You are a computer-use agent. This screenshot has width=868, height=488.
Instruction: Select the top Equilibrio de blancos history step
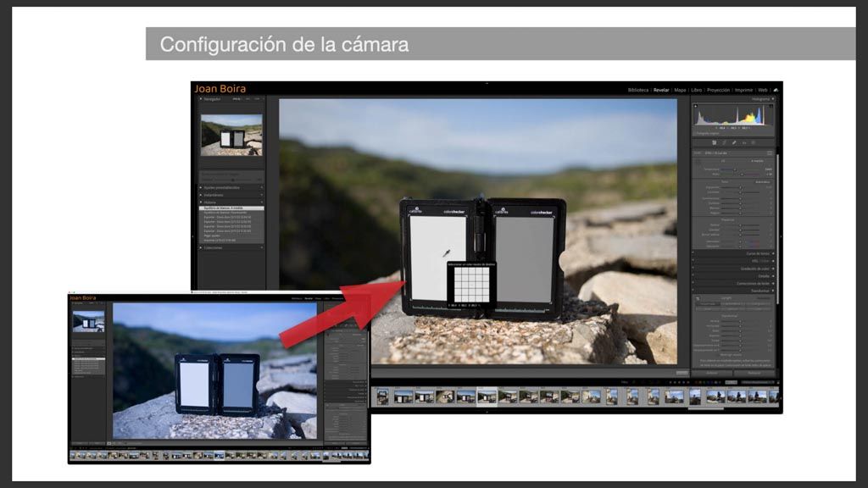click(x=231, y=208)
